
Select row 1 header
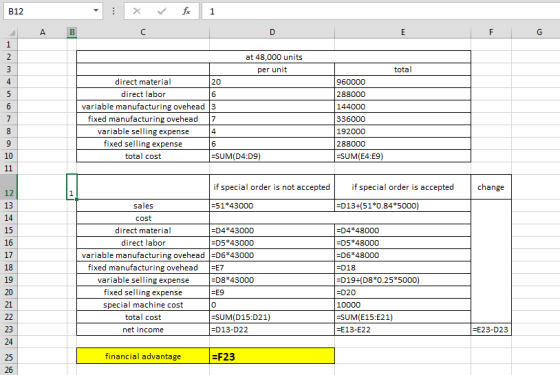coord(9,45)
